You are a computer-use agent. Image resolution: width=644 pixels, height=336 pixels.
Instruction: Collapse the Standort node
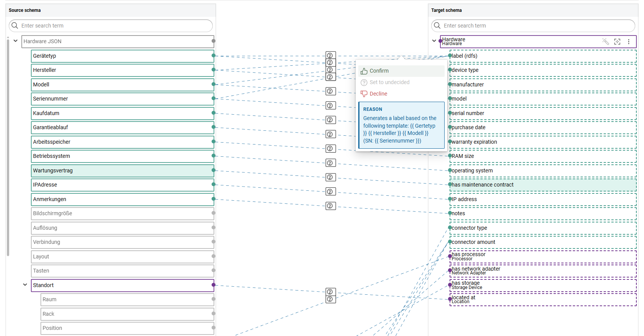click(x=25, y=285)
